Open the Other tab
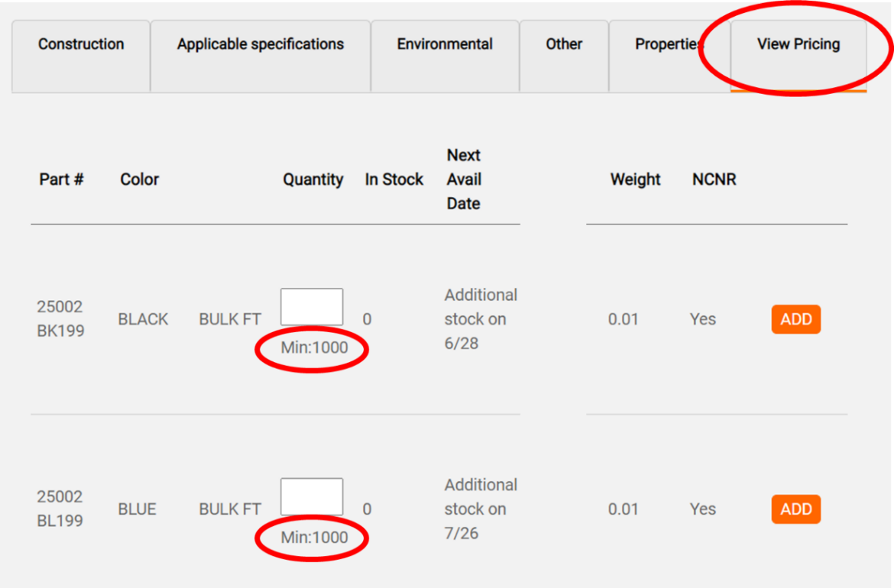The height and width of the screenshot is (588, 894). click(x=563, y=45)
